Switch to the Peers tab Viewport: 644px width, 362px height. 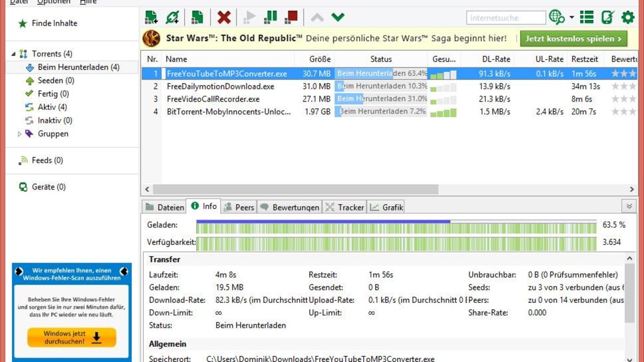pyautogui.click(x=238, y=206)
